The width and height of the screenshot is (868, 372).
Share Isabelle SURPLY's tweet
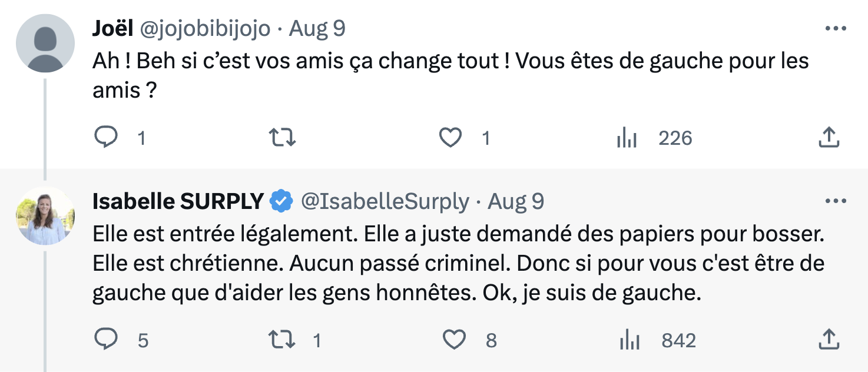tap(829, 340)
